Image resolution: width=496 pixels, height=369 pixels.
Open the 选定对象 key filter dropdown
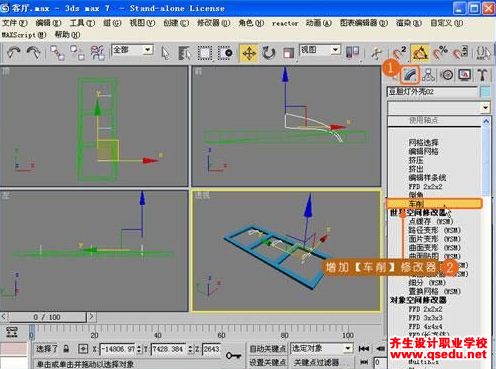[348, 348]
